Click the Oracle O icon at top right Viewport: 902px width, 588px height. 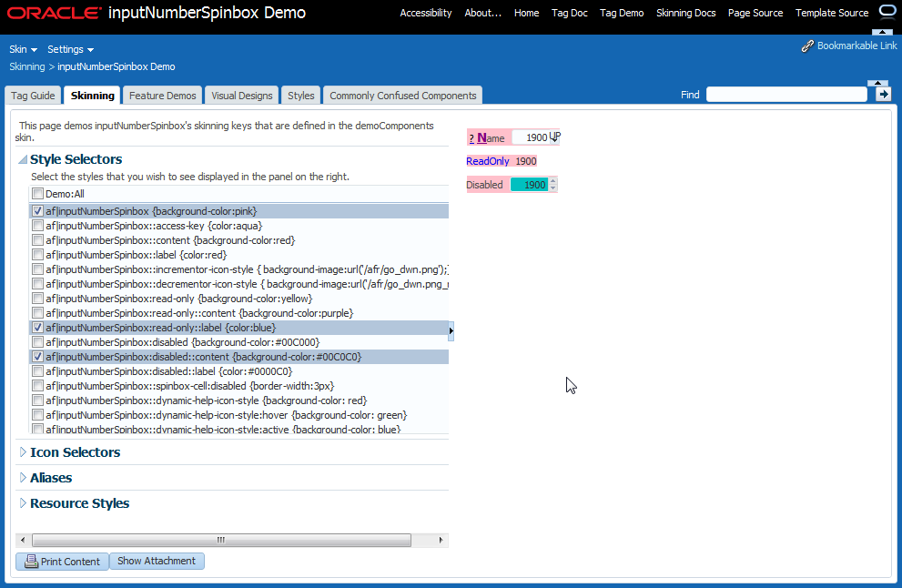(x=887, y=12)
